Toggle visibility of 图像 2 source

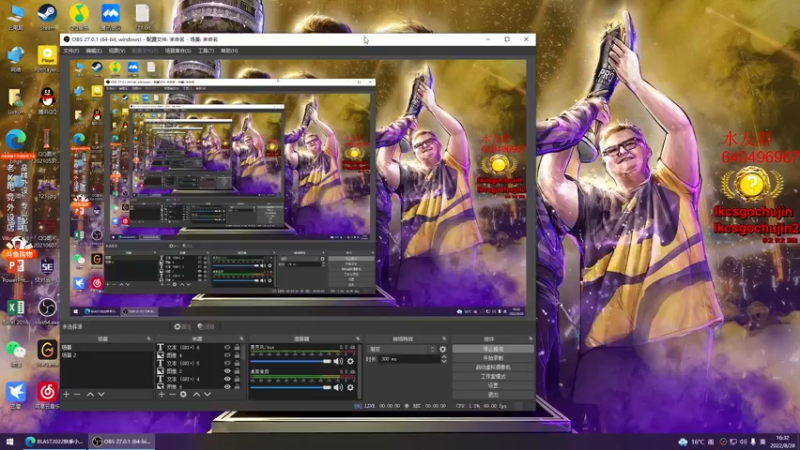click(x=228, y=371)
